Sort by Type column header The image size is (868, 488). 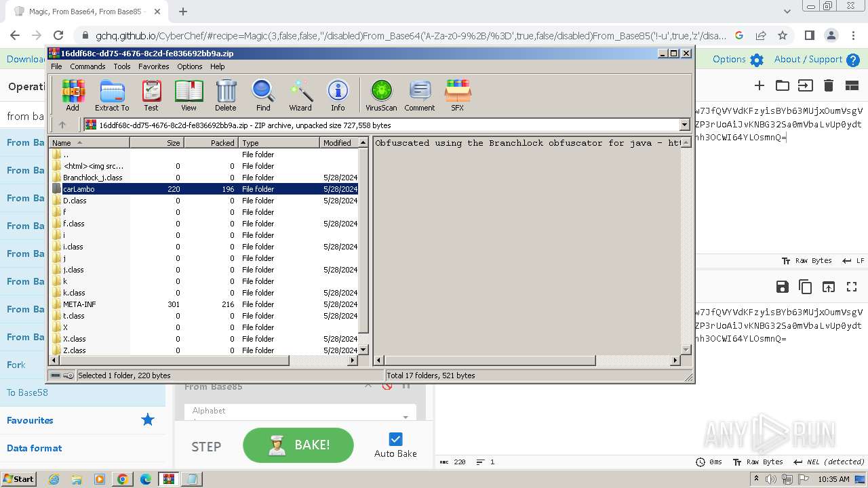[279, 143]
